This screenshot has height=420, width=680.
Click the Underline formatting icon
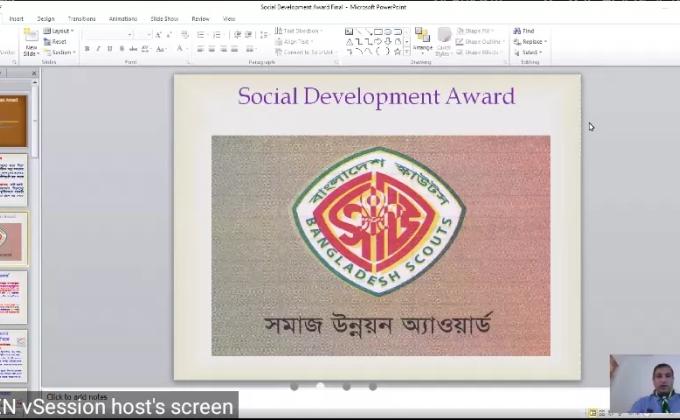[x=109, y=48]
